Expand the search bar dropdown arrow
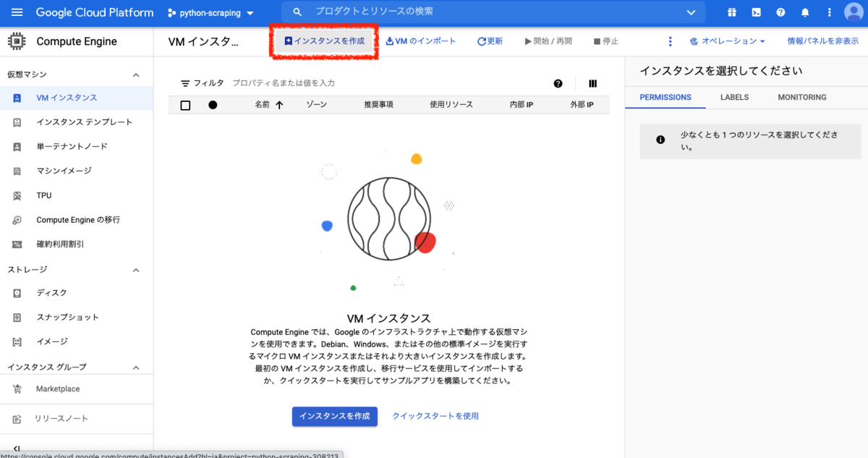The height and width of the screenshot is (458, 868). [691, 12]
